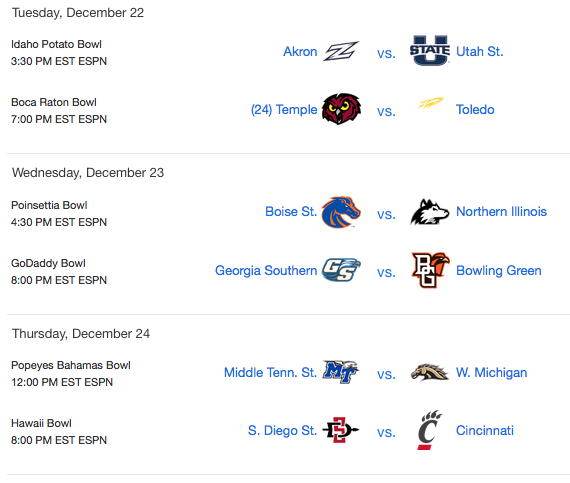The height and width of the screenshot is (483, 570).
Task: Open the Cincinnati team link
Action: click(x=485, y=430)
